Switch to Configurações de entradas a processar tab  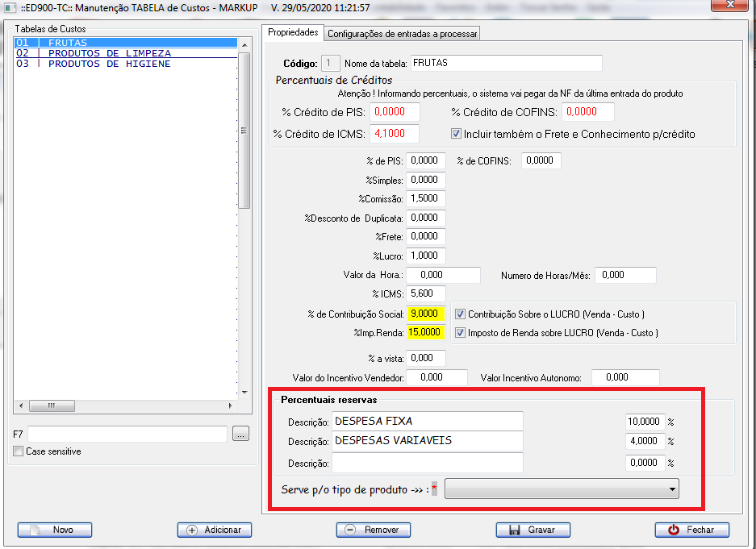(402, 33)
